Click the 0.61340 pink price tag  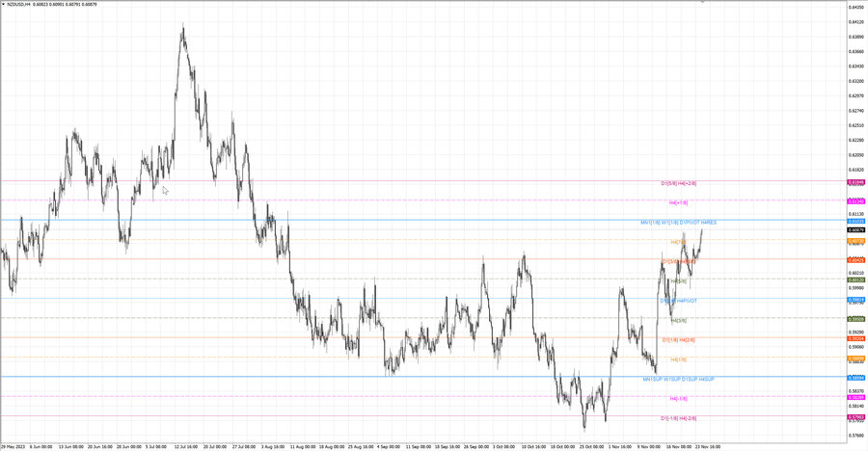[856, 202]
